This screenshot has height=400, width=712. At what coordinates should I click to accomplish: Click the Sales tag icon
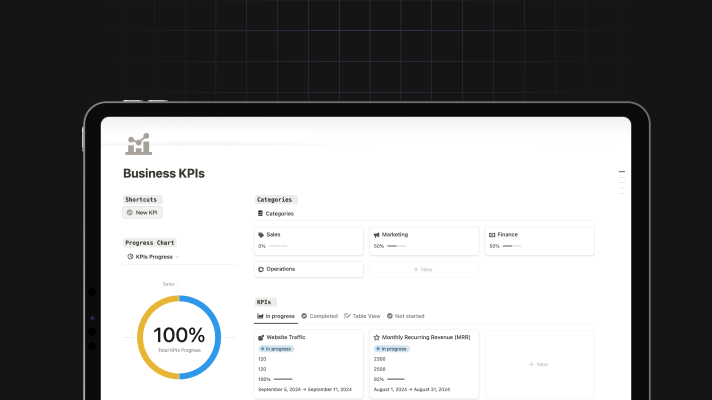click(x=261, y=234)
